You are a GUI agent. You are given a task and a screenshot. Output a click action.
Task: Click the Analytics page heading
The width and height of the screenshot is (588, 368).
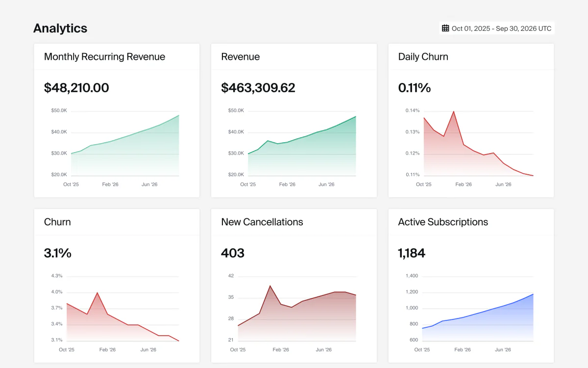pos(60,28)
